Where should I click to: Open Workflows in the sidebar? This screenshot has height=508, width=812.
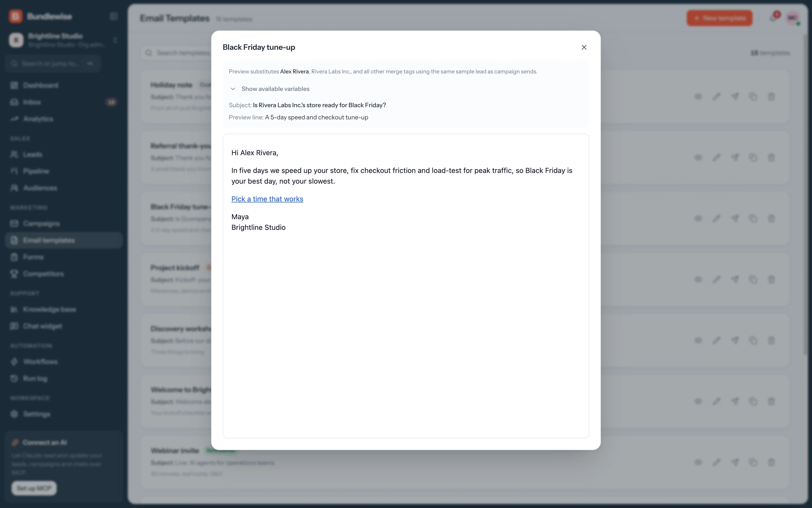(64, 362)
